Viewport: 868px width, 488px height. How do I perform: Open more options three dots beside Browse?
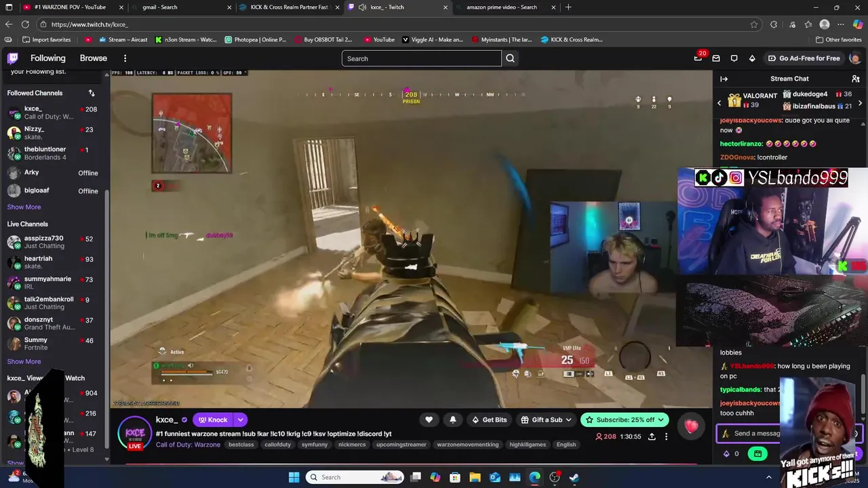pos(125,58)
